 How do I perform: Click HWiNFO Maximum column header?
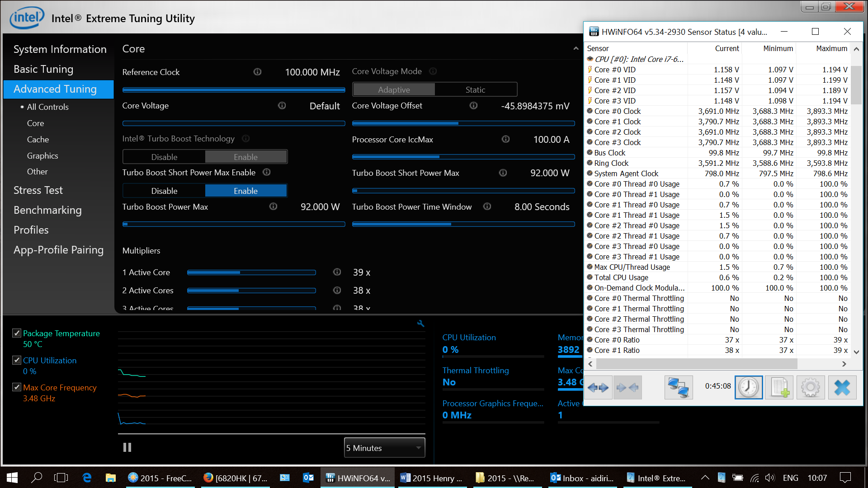point(831,48)
